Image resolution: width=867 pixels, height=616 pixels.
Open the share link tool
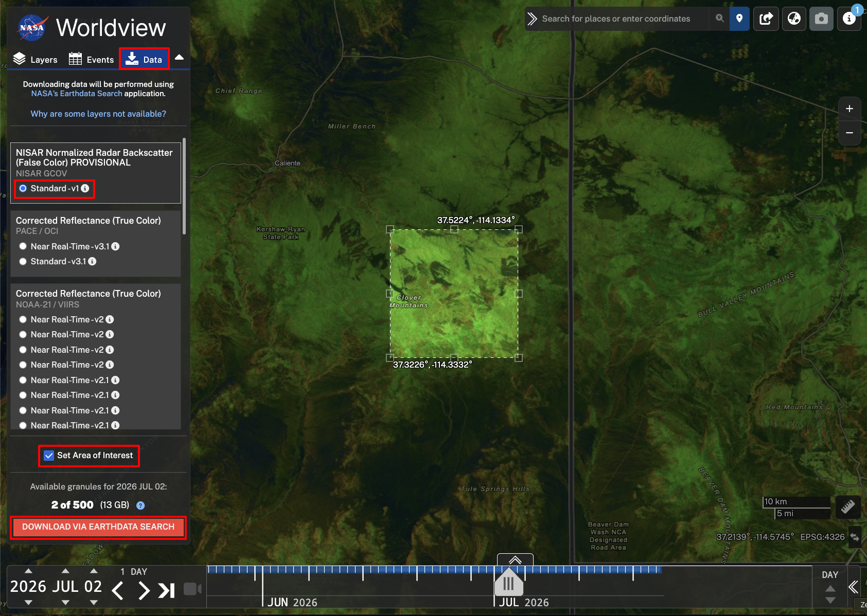click(x=766, y=19)
